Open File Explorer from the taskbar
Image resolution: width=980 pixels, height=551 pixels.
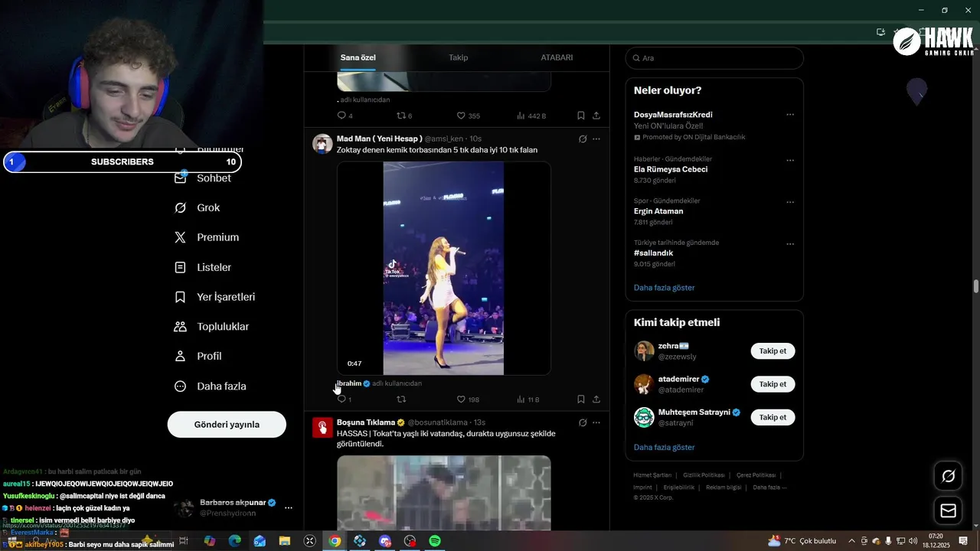pyautogui.click(x=285, y=541)
